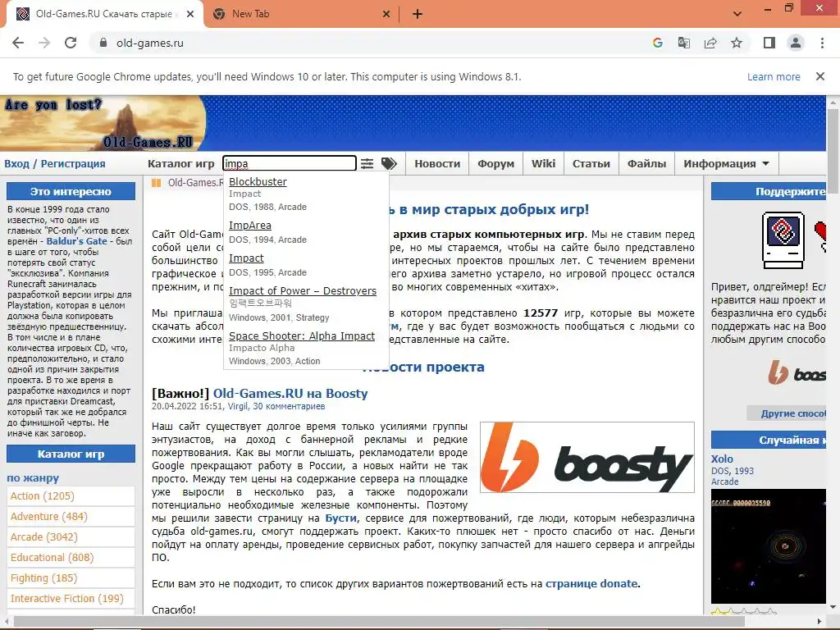Go back to previous page
The image size is (840, 630).
[18, 43]
